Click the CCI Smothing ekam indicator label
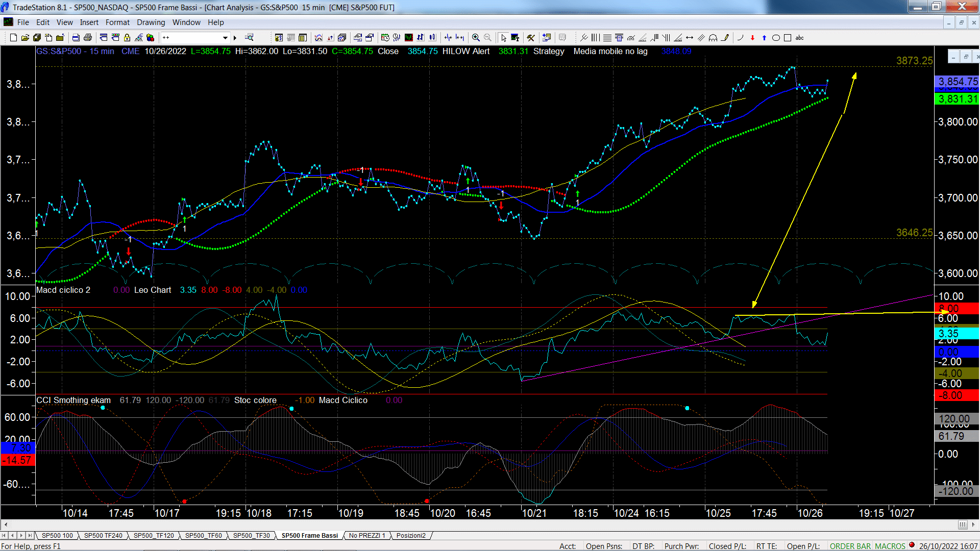Screen dimensions: 980x551 73,400
